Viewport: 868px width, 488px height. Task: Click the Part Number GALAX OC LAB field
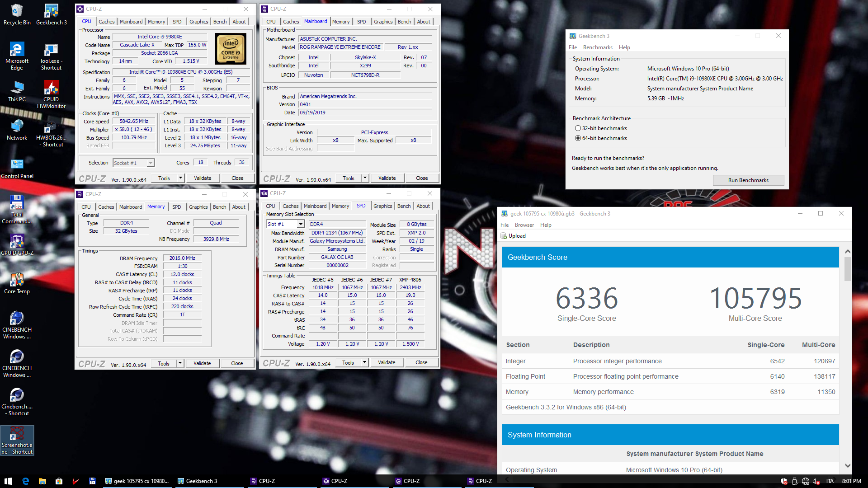337,258
